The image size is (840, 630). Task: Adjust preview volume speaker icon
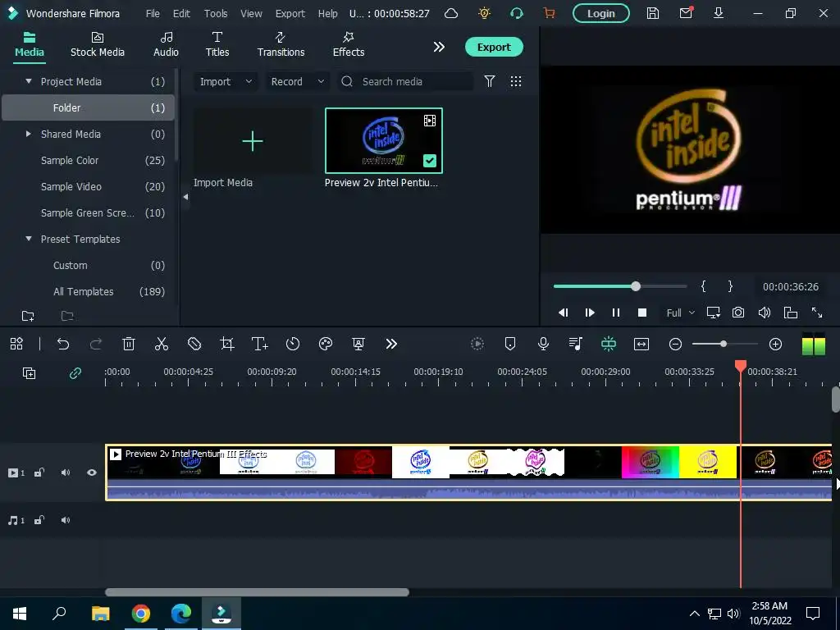click(x=765, y=313)
